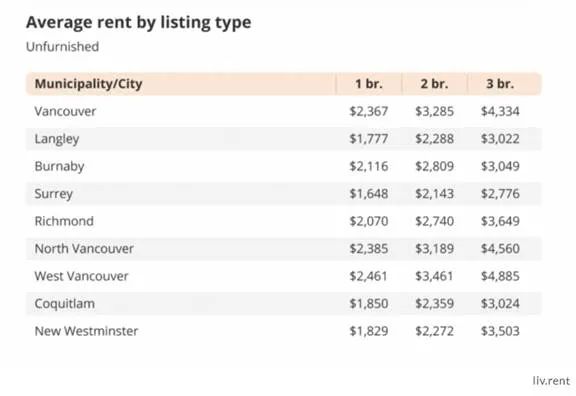Click the Surrey row label
This screenshot has width=576, height=396.
tap(54, 194)
